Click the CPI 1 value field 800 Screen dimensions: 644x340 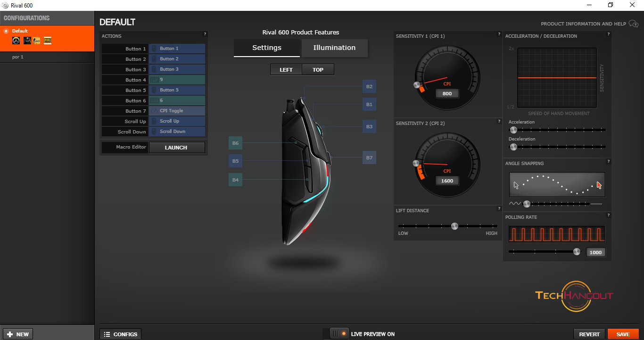coord(447,93)
